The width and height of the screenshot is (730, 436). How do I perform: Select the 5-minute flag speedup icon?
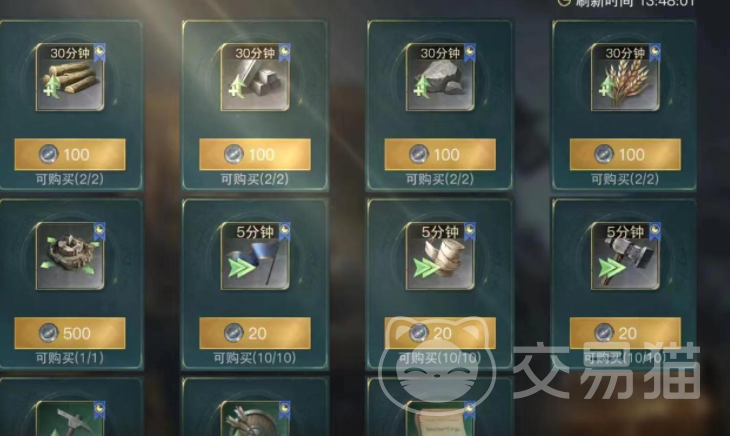[x=255, y=256]
